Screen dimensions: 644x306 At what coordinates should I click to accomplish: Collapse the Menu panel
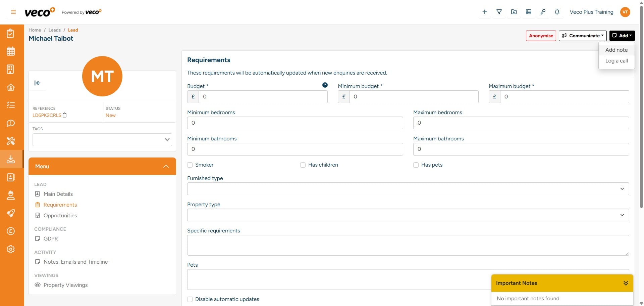coord(166,166)
